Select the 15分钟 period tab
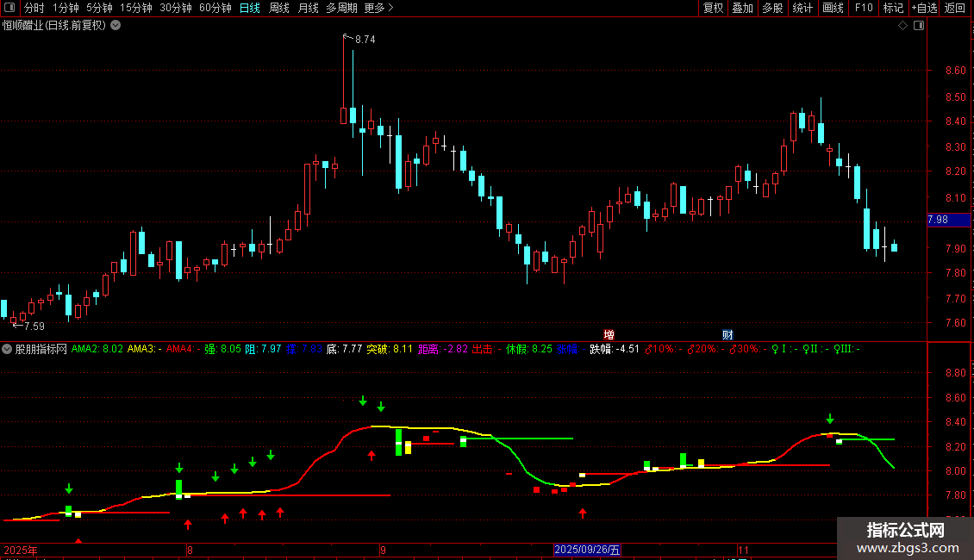 (136, 8)
